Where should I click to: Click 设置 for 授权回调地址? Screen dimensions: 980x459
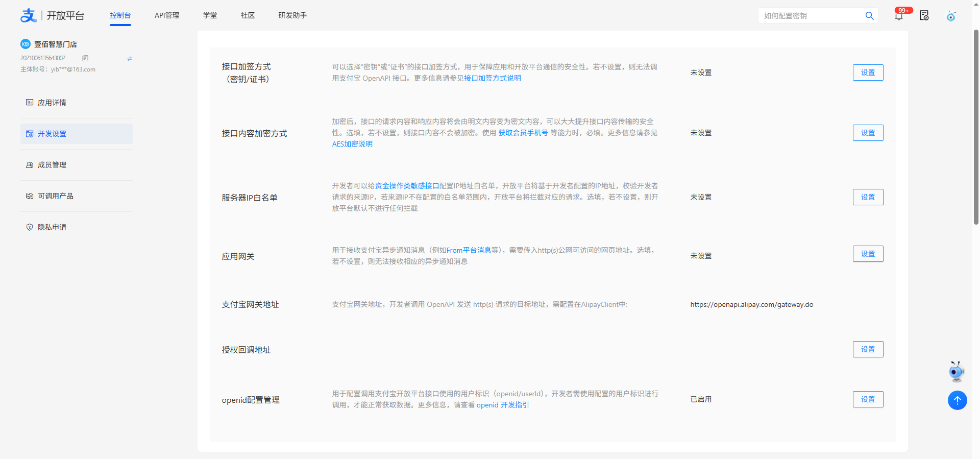(868, 349)
